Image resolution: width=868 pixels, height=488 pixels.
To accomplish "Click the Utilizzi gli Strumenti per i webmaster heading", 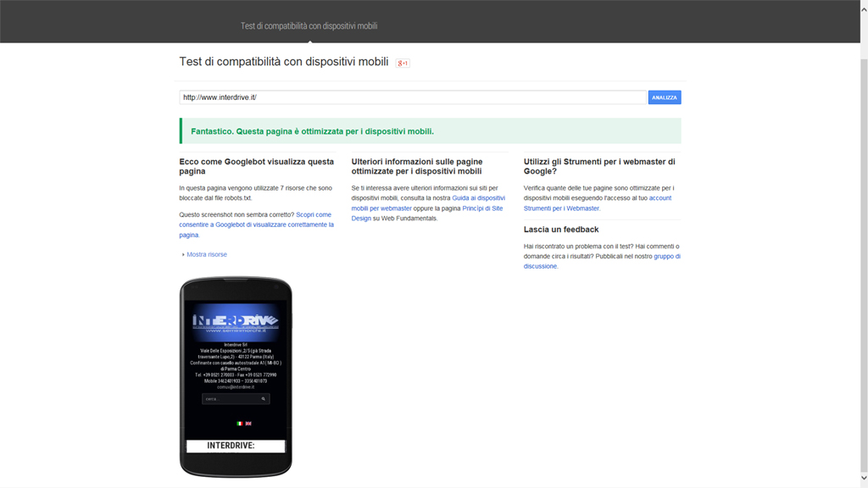I will 599,167.
